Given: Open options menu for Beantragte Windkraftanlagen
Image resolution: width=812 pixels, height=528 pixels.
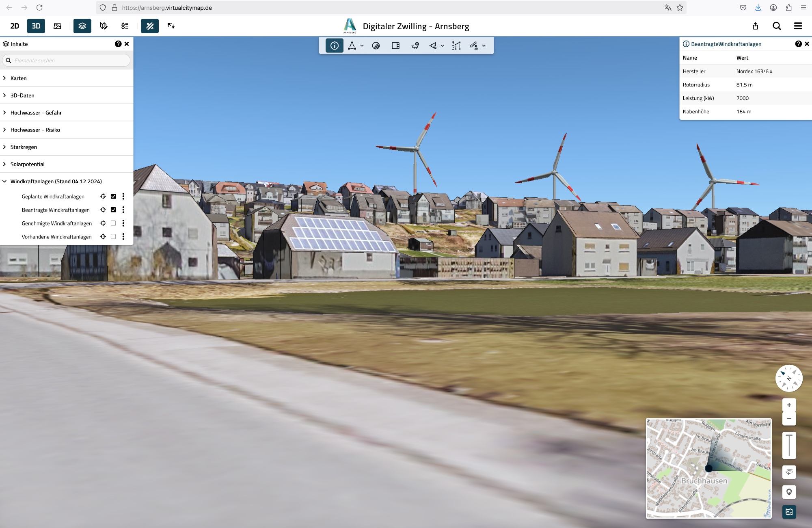Looking at the screenshot, I should pos(123,210).
